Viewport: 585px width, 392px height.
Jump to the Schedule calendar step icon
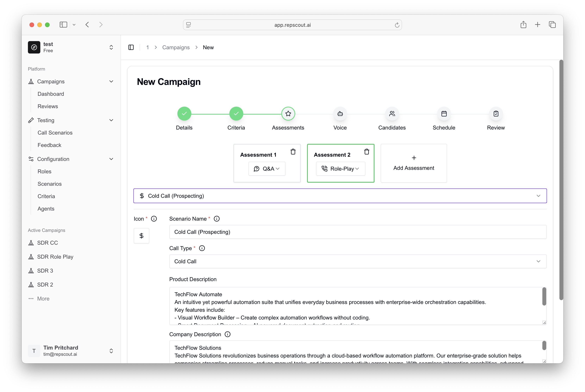(444, 114)
